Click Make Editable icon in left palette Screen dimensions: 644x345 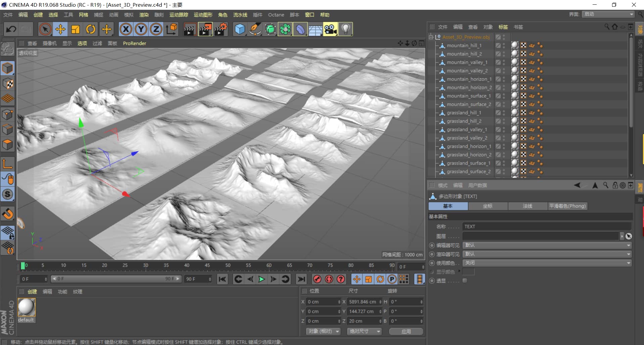point(7,49)
